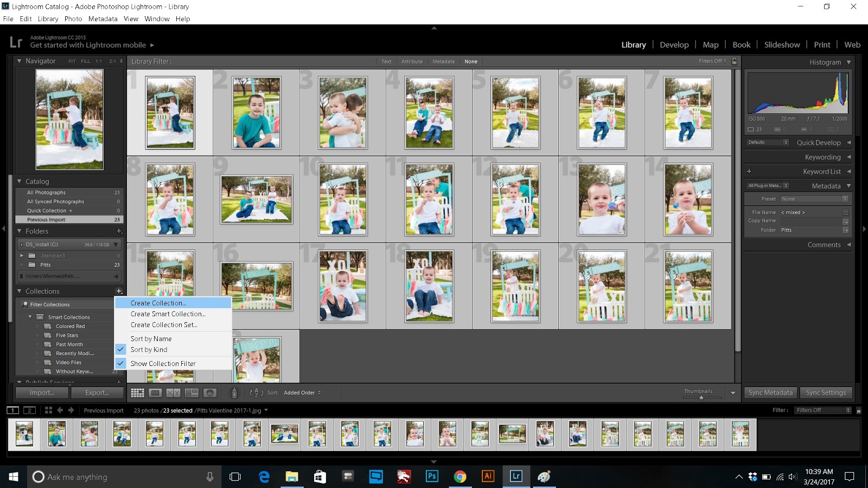868x488 pixels.
Task: Switch to Loupe view icon
Action: (156, 393)
